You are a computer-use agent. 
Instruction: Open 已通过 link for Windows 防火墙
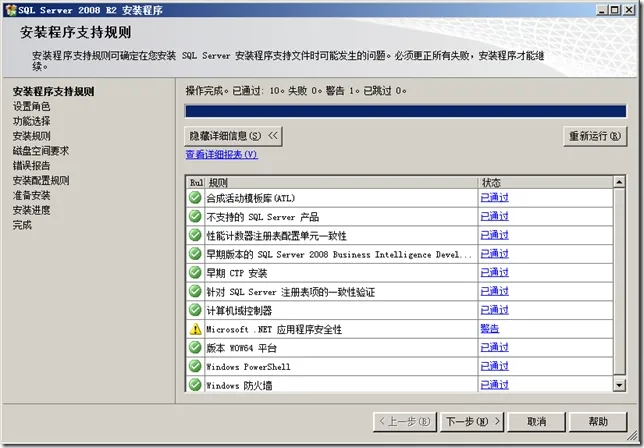pos(494,385)
